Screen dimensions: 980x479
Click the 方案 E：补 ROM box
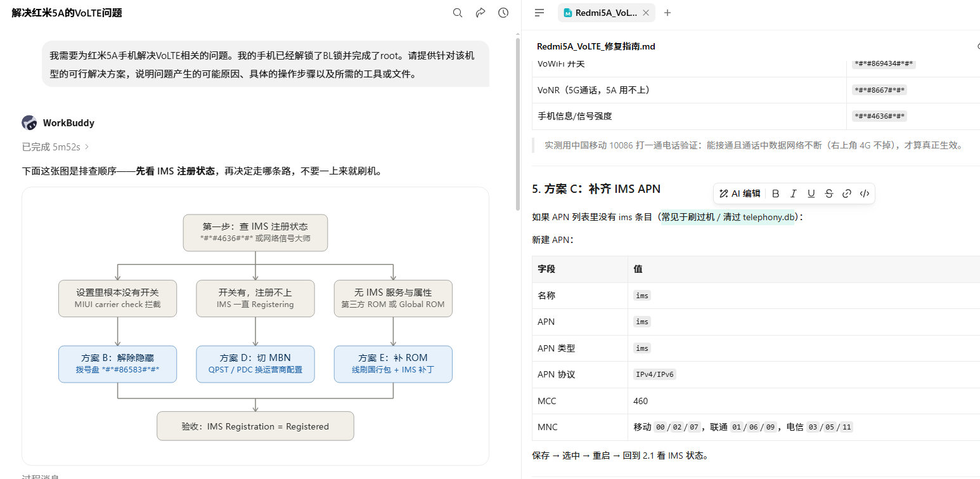tap(393, 364)
